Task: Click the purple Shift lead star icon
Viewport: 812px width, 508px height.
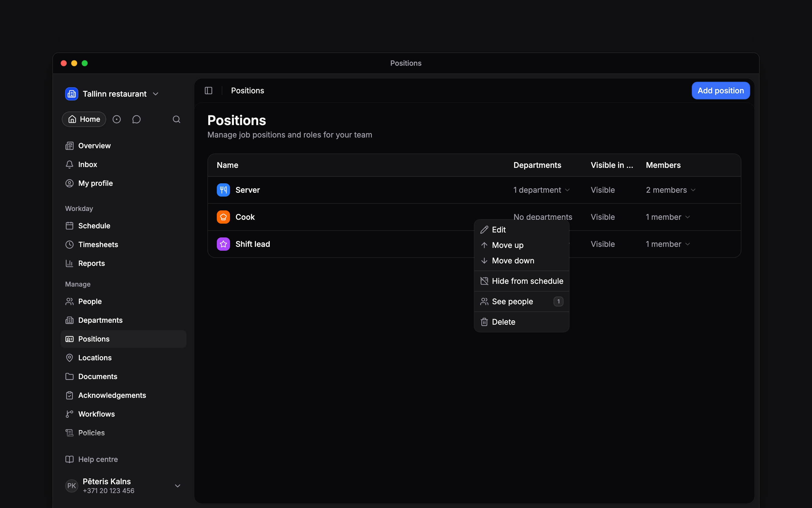Action: (223, 244)
